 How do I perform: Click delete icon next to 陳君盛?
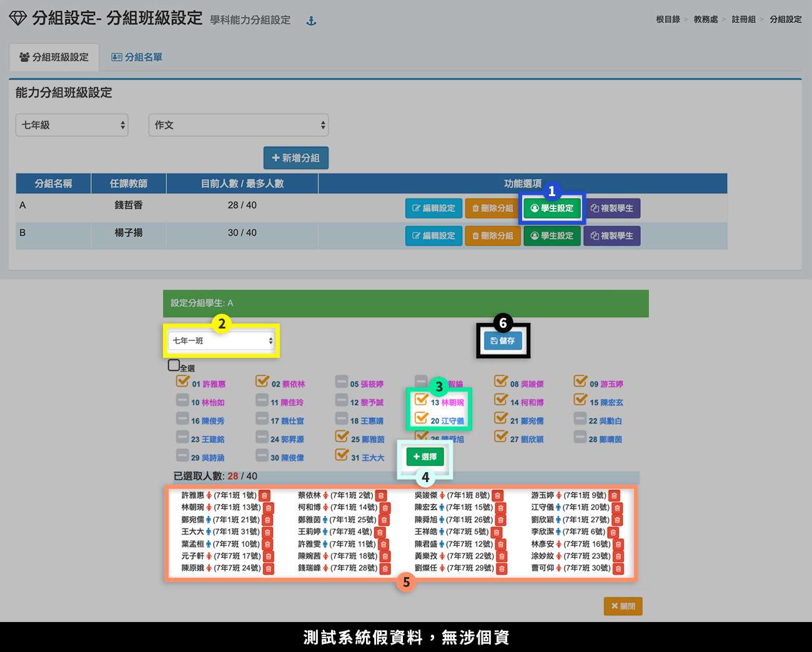point(501,545)
